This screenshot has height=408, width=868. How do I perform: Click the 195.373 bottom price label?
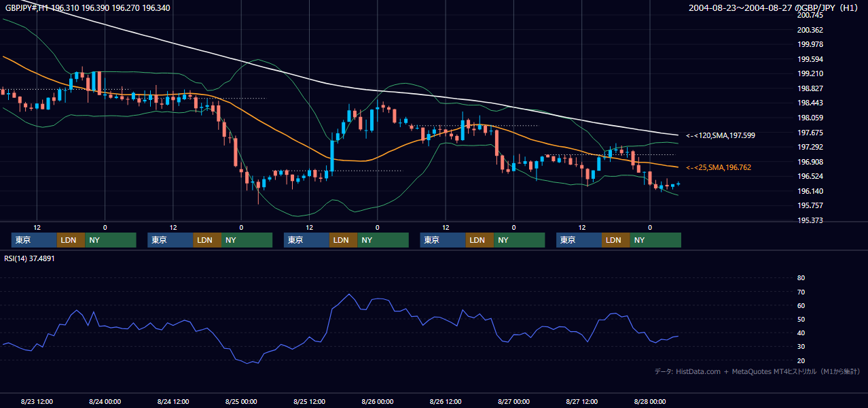(810, 220)
